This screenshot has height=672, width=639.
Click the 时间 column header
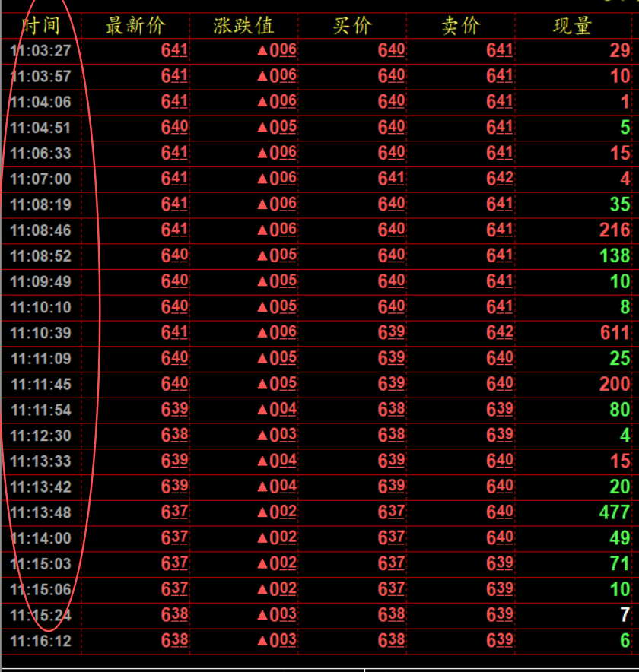[42, 26]
